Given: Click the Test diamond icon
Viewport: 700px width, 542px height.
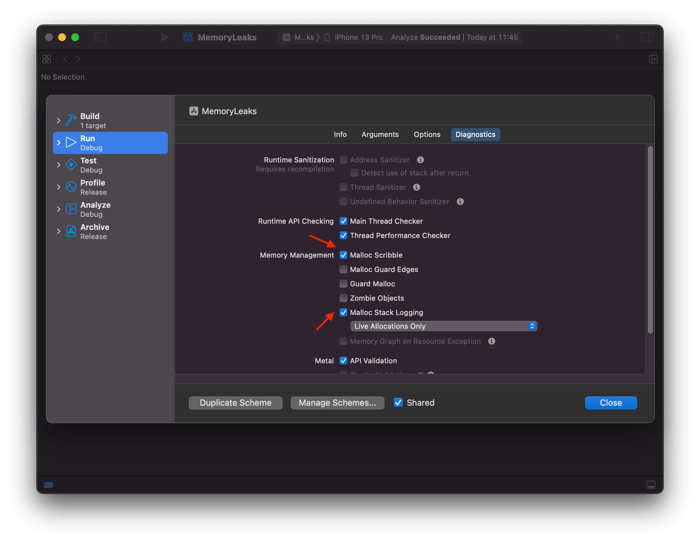Looking at the screenshot, I should pyautogui.click(x=71, y=165).
